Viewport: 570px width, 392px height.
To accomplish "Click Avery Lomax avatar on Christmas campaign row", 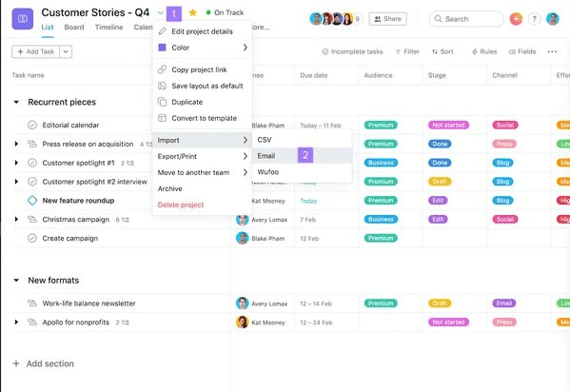I will point(242,220).
